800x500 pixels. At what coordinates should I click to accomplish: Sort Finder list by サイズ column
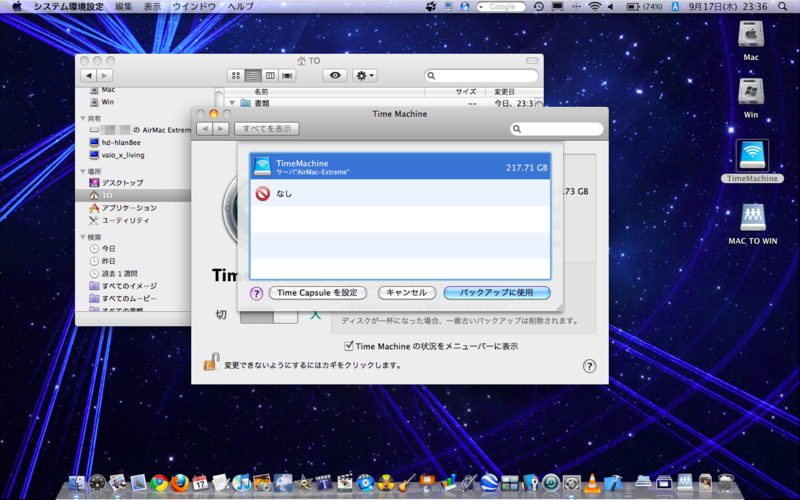pos(454,92)
